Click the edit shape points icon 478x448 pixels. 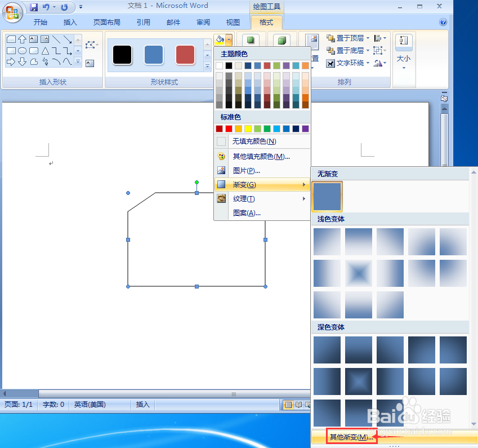[91, 45]
